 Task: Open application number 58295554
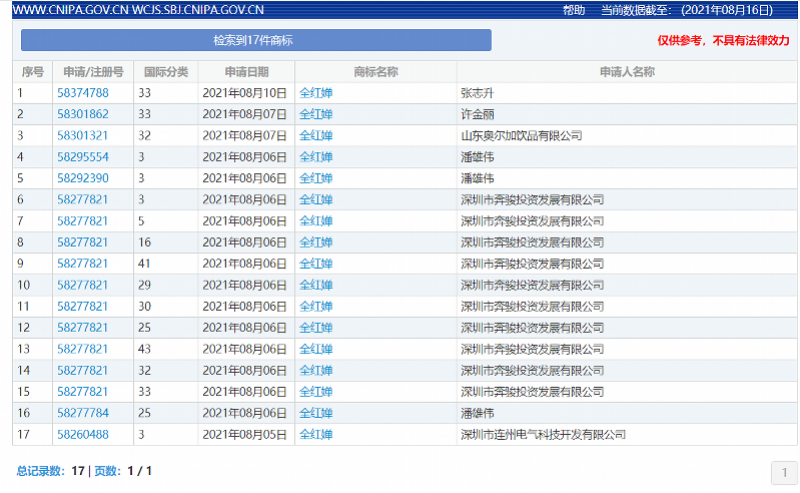coord(83,157)
